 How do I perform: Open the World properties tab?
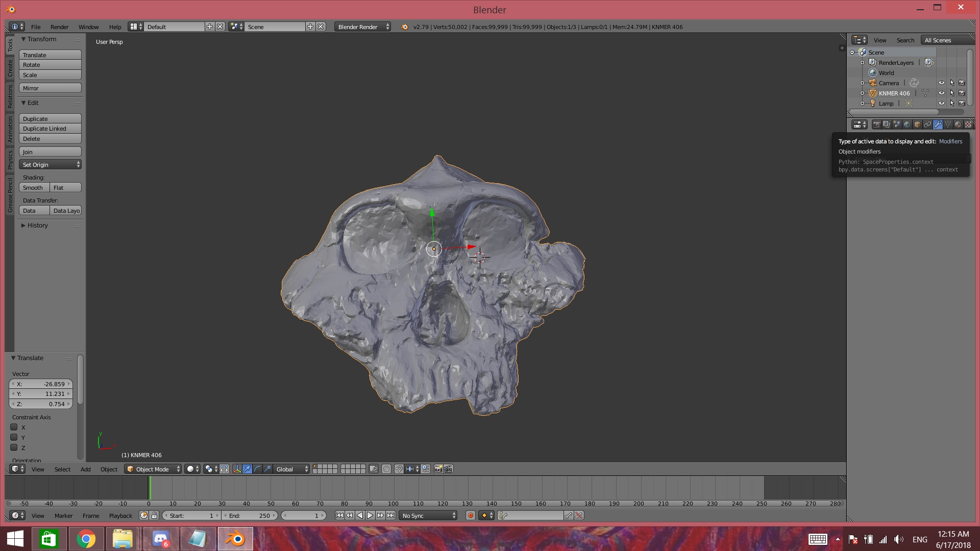[x=907, y=124]
